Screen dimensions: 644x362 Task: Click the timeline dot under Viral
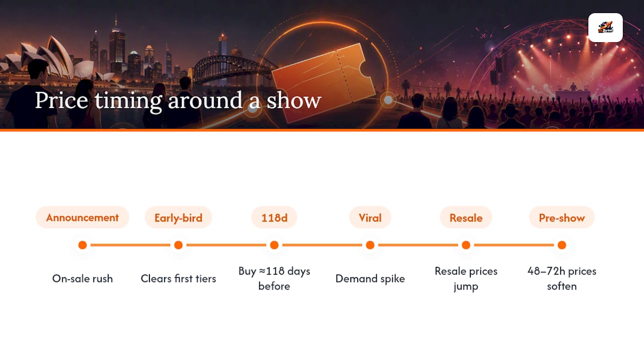370,245
